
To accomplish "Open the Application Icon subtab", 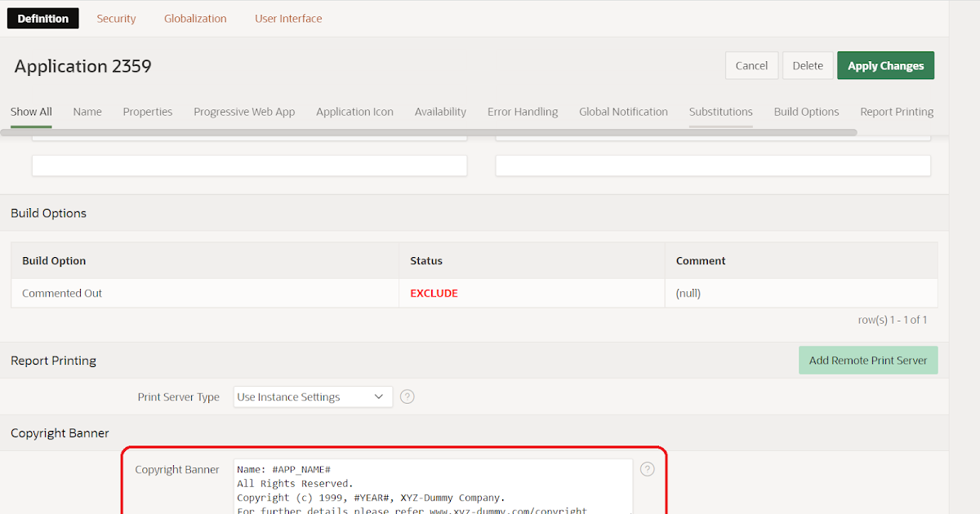I will pyautogui.click(x=354, y=112).
